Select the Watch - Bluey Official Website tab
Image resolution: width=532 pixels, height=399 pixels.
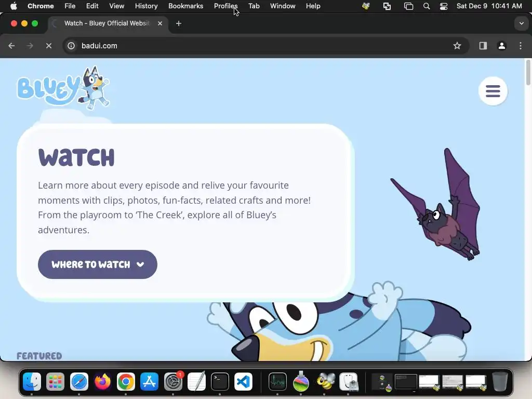pos(108,23)
